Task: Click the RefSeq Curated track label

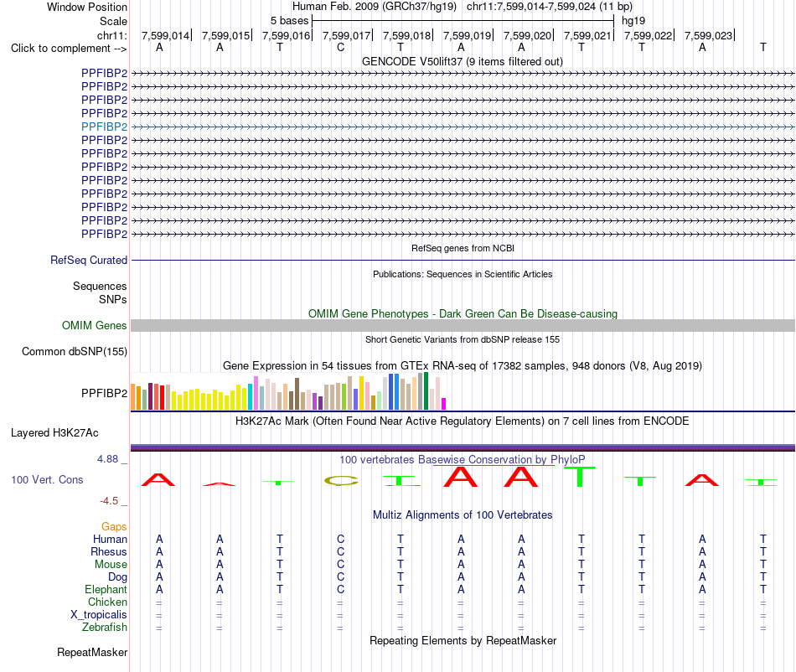Action: pyautogui.click(x=88, y=260)
